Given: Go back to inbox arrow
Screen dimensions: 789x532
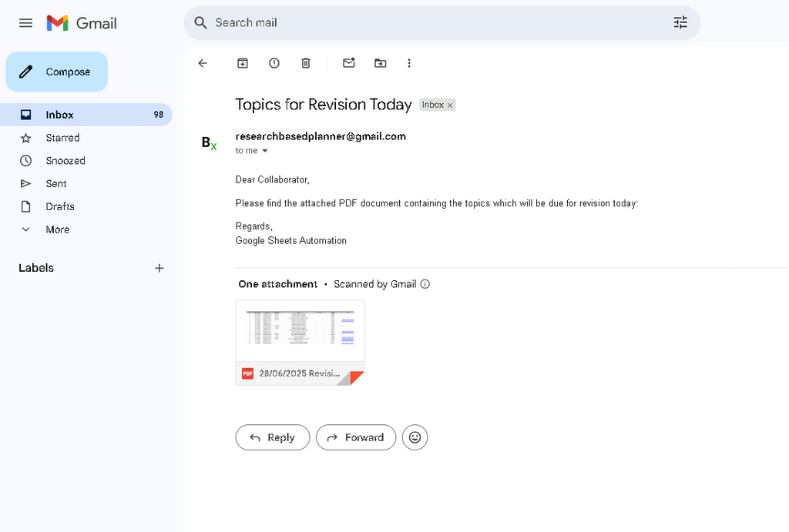Looking at the screenshot, I should tap(203, 63).
